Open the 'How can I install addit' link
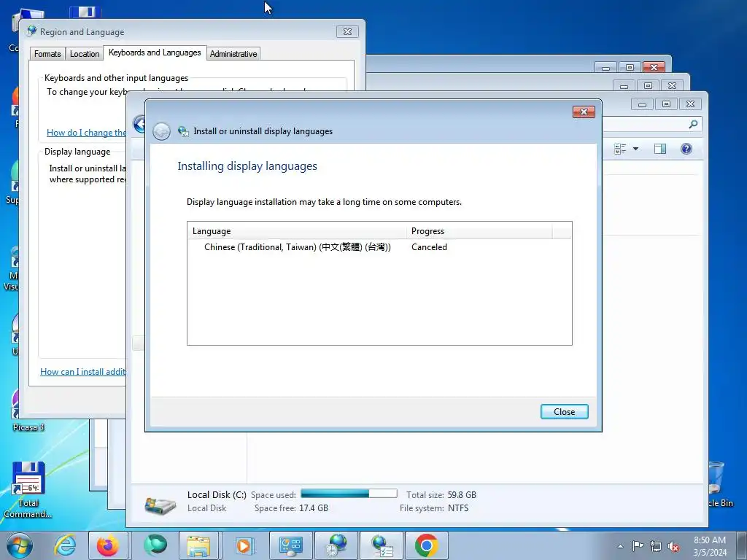The image size is (747, 560). (x=83, y=372)
